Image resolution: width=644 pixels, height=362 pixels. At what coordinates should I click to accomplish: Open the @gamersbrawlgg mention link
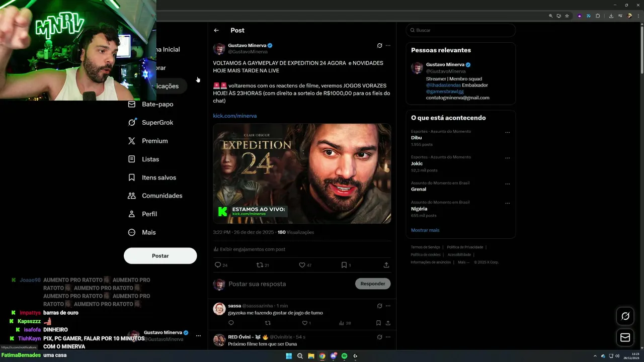coord(445,92)
